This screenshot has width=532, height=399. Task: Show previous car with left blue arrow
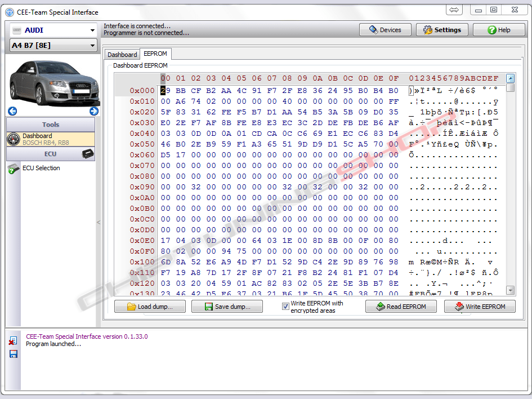pos(12,111)
